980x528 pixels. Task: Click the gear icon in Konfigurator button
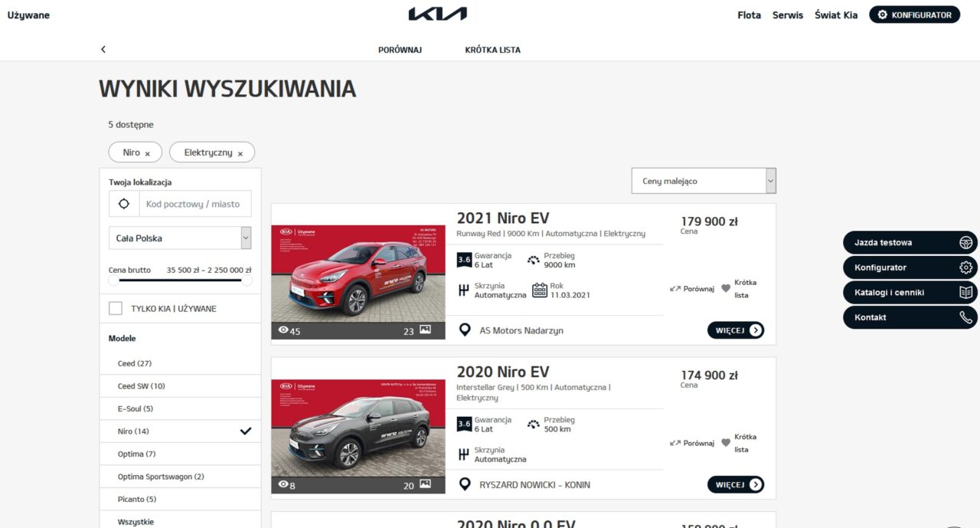[883, 15]
